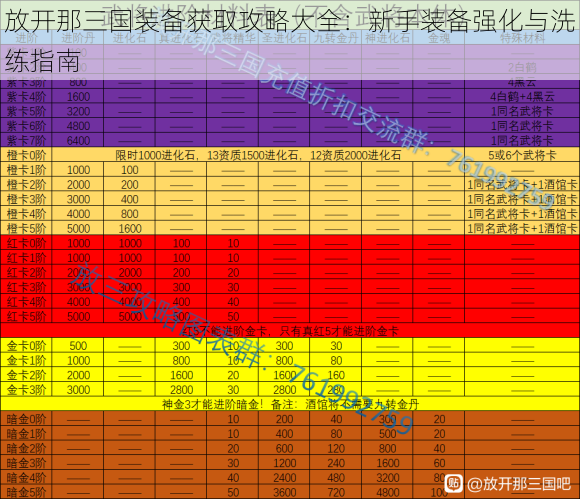580x499 pixels.
Task: Select the 6400 value in 紫卡7阶 row
Action: 78,141
